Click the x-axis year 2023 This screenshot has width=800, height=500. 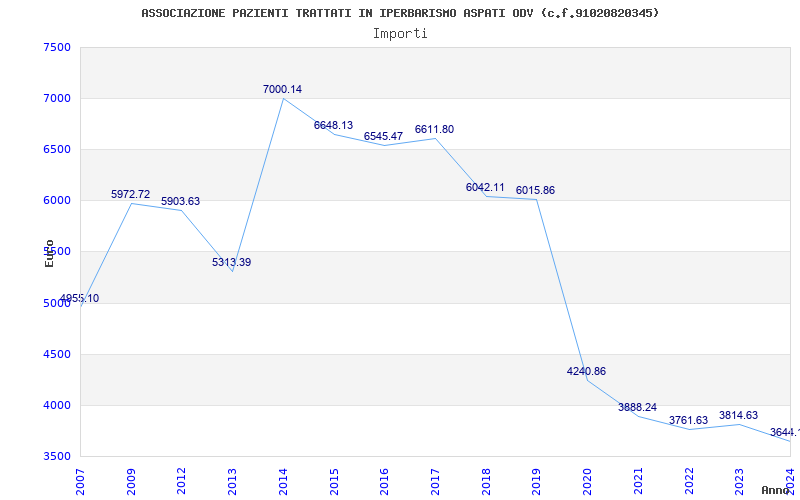(x=739, y=481)
